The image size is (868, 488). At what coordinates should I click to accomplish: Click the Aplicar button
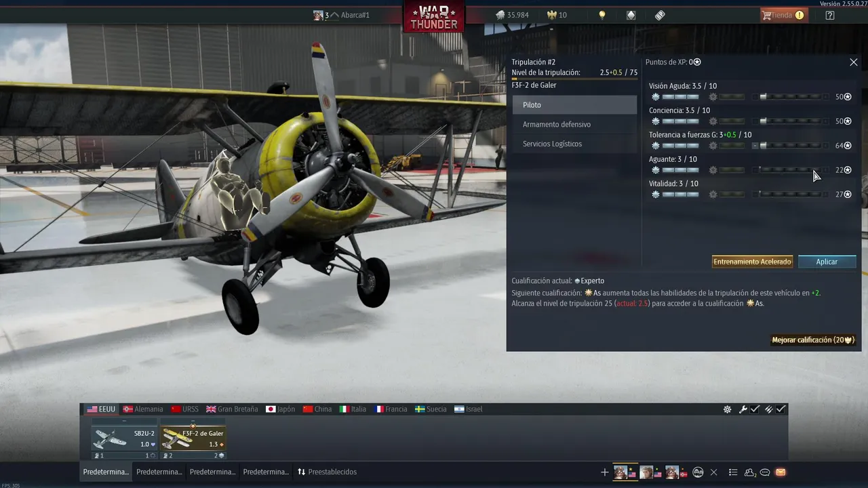tap(827, 262)
